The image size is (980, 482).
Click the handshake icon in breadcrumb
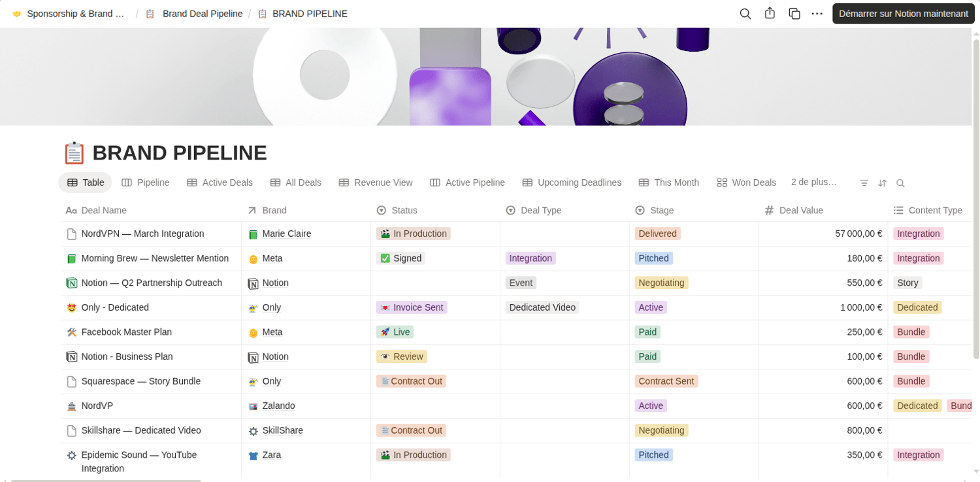click(17, 14)
